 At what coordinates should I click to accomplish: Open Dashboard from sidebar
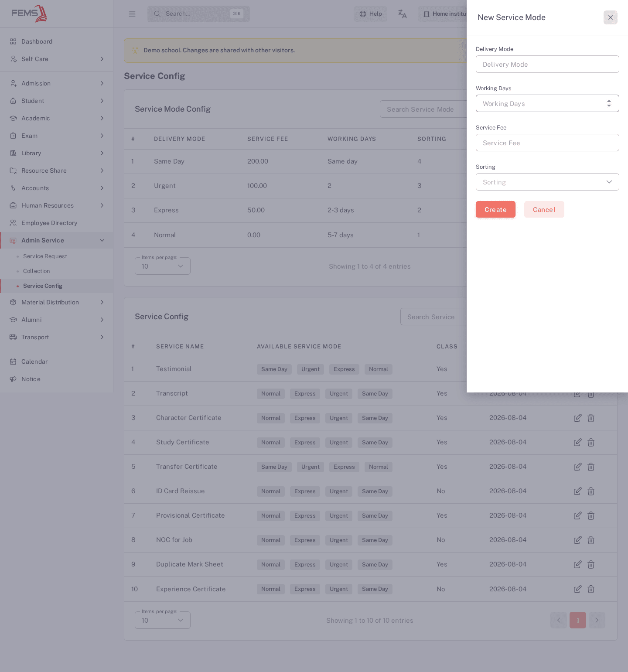point(57,41)
